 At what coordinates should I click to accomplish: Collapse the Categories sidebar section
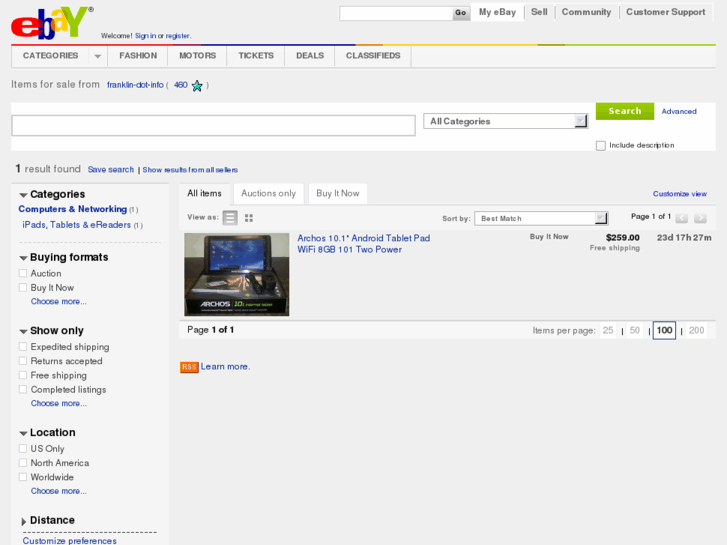point(23,195)
